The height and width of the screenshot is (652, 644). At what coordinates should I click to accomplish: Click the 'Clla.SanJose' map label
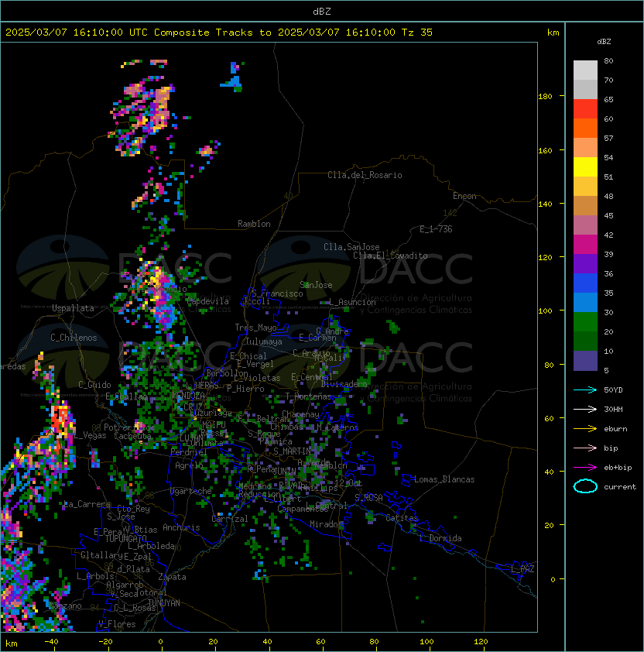[351, 247]
